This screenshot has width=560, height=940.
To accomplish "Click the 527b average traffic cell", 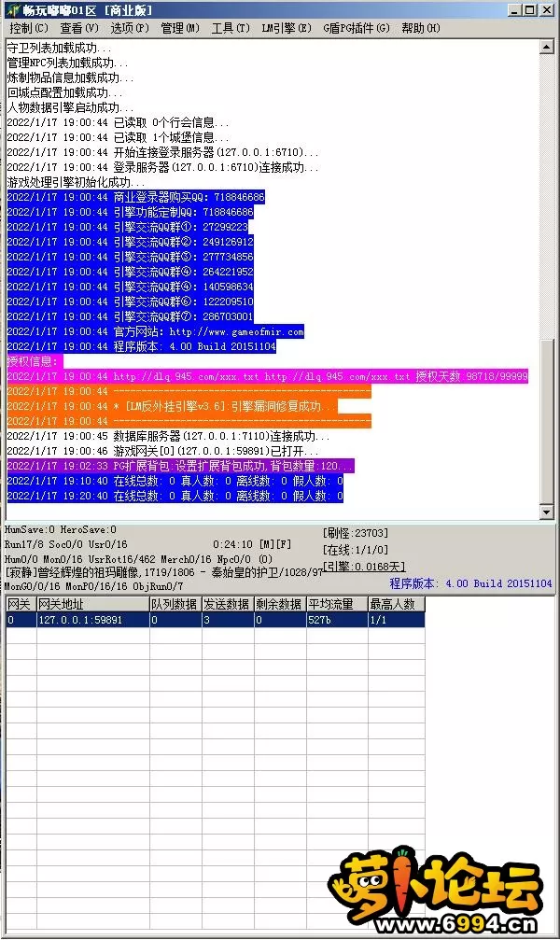I will click(337, 619).
